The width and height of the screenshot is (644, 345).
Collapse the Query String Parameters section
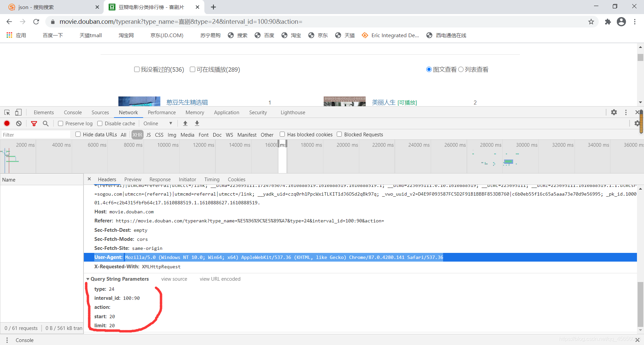(88, 279)
